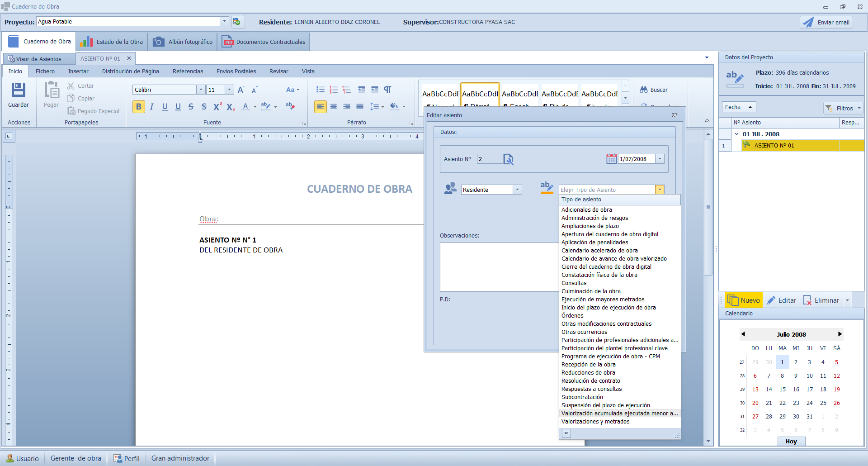Screen dimensions: 868x466
Task: Toggle Italic formatting button
Action: (152, 107)
